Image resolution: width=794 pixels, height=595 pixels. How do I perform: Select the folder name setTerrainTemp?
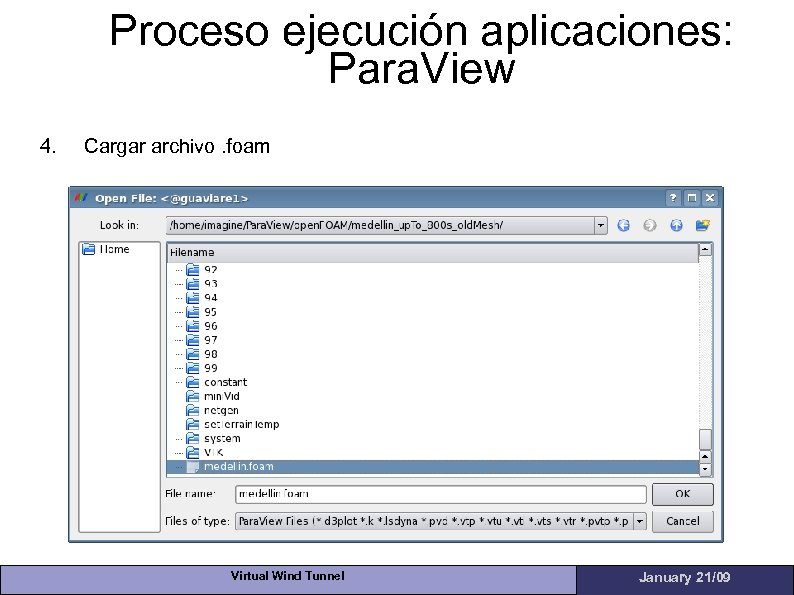241,424
